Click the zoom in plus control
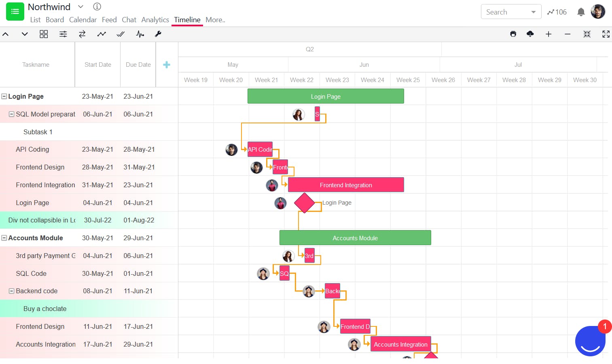Image resolution: width=612 pixels, height=364 pixels. pos(548,34)
